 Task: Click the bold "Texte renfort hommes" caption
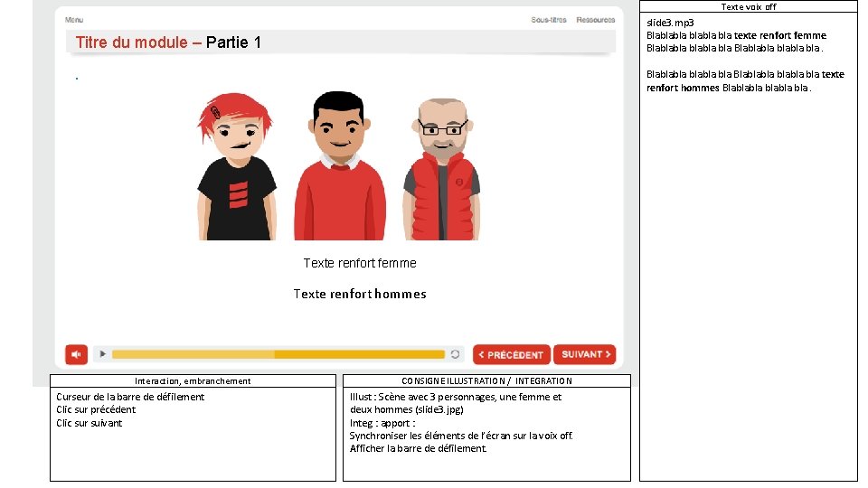point(360,294)
